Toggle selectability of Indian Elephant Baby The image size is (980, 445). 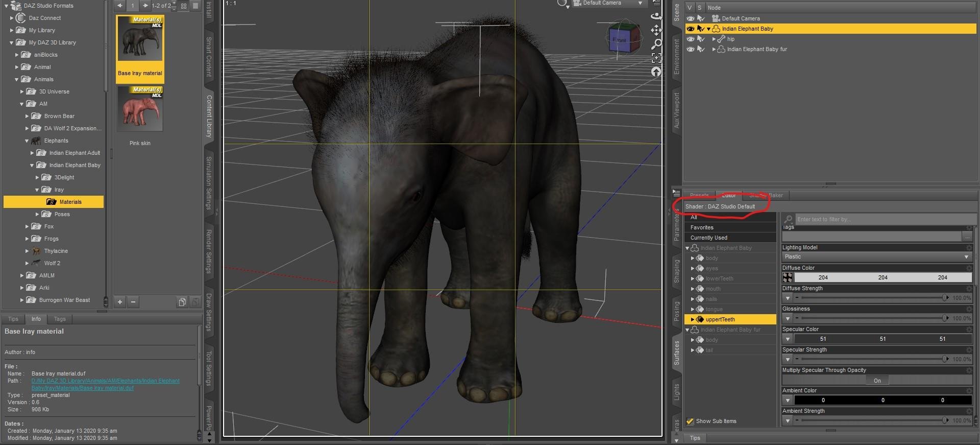pyautogui.click(x=701, y=29)
